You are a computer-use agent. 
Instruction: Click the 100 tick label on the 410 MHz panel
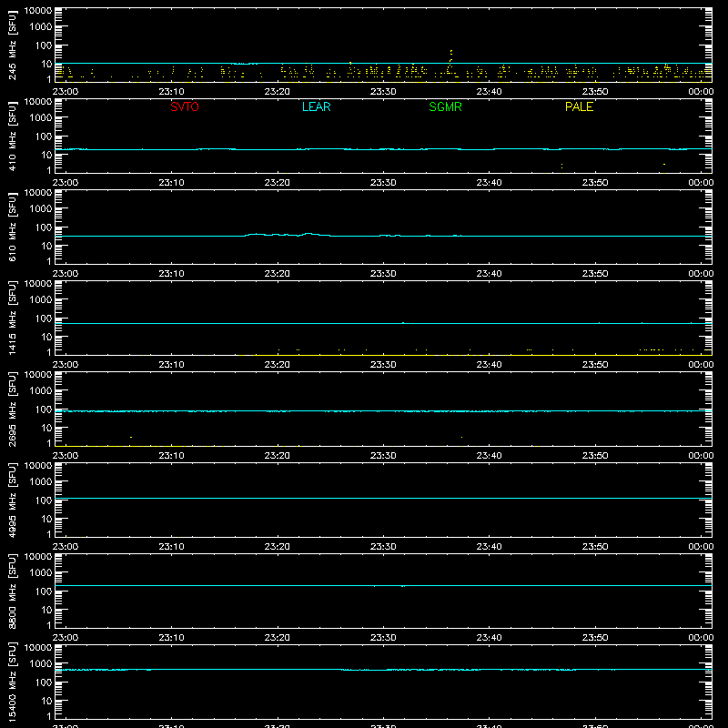point(44,136)
